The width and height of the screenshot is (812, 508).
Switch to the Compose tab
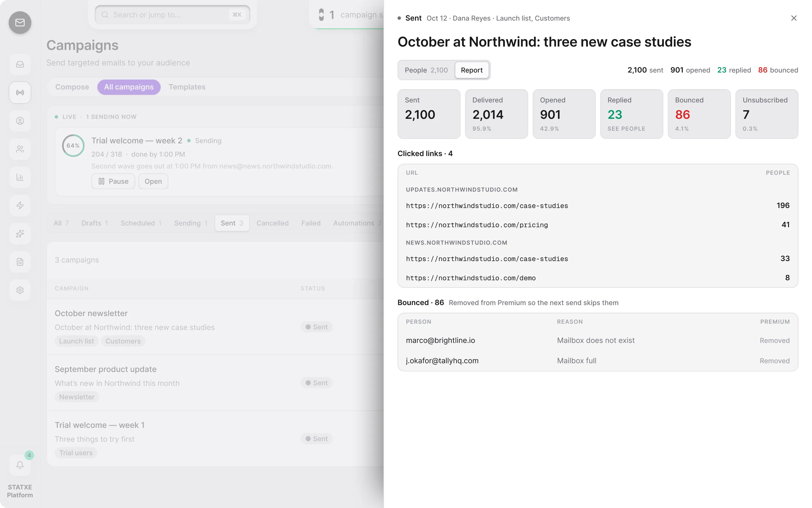coord(72,87)
